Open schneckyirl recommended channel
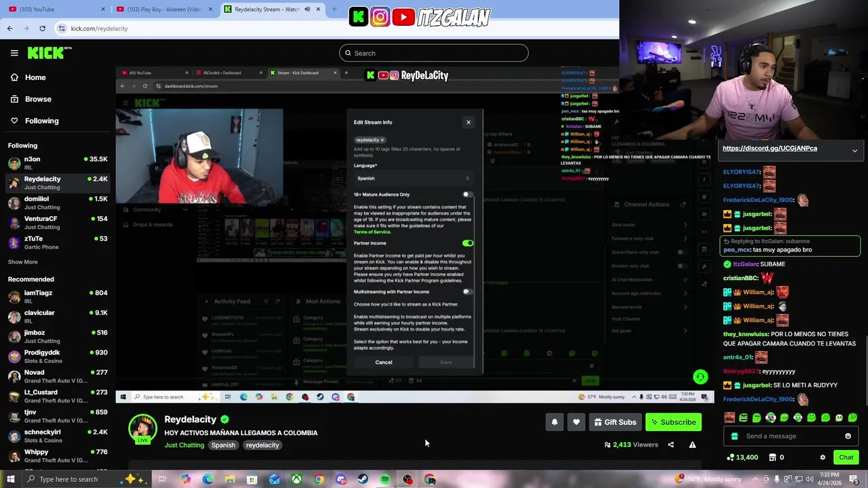 click(x=58, y=436)
